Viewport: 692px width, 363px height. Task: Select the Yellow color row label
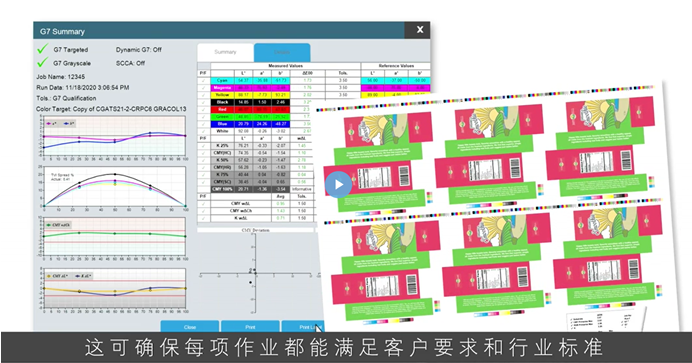click(x=222, y=95)
